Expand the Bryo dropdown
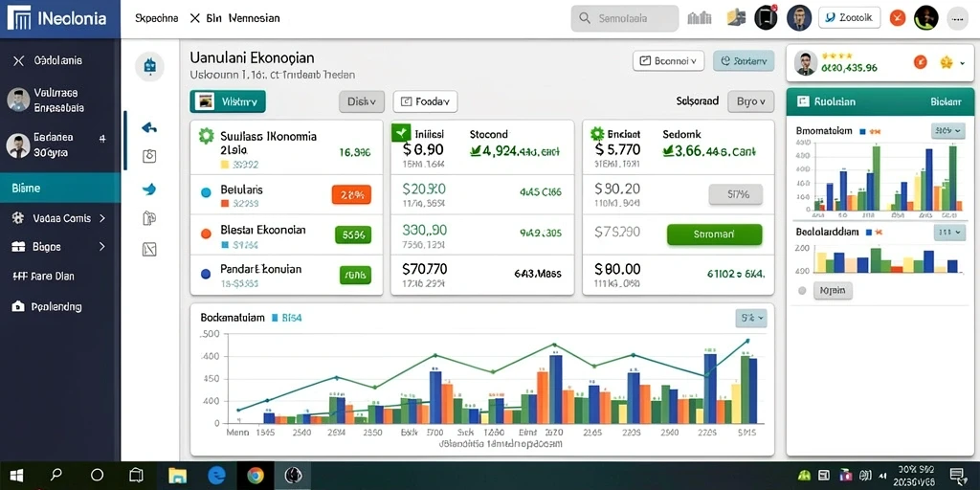 click(x=750, y=101)
